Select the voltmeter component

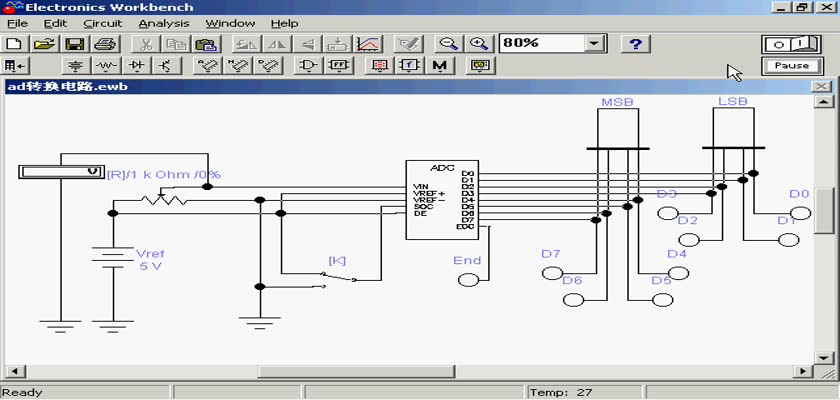pos(61,171)
